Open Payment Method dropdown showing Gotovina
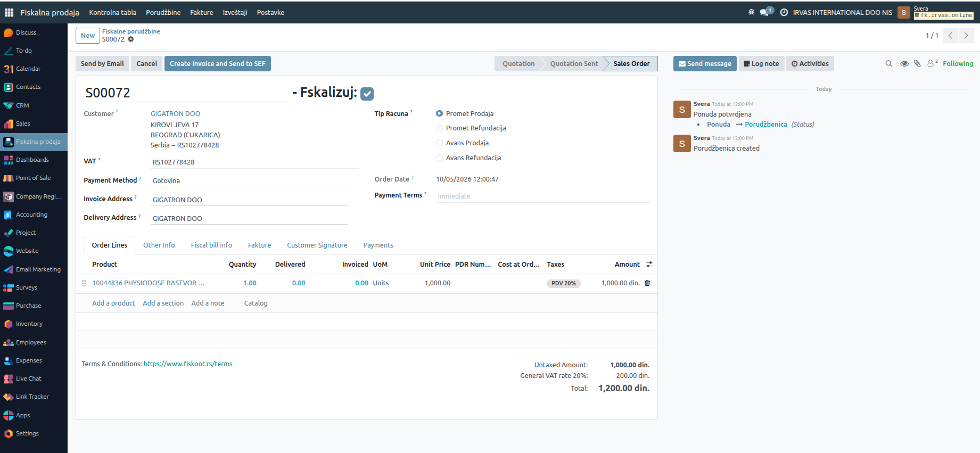Viewport: 980px width, 453px height. [249, 181]
